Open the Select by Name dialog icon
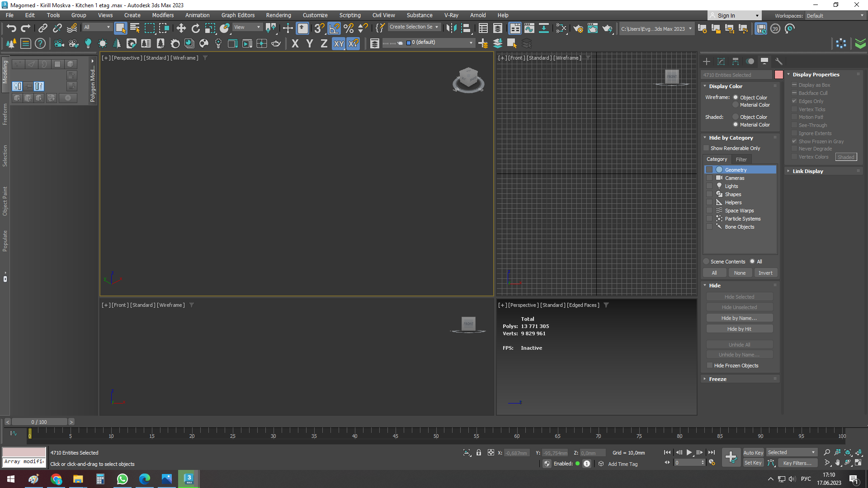This screenshot has height=488, width=868. pyautogui.click(x=135, y=28)
